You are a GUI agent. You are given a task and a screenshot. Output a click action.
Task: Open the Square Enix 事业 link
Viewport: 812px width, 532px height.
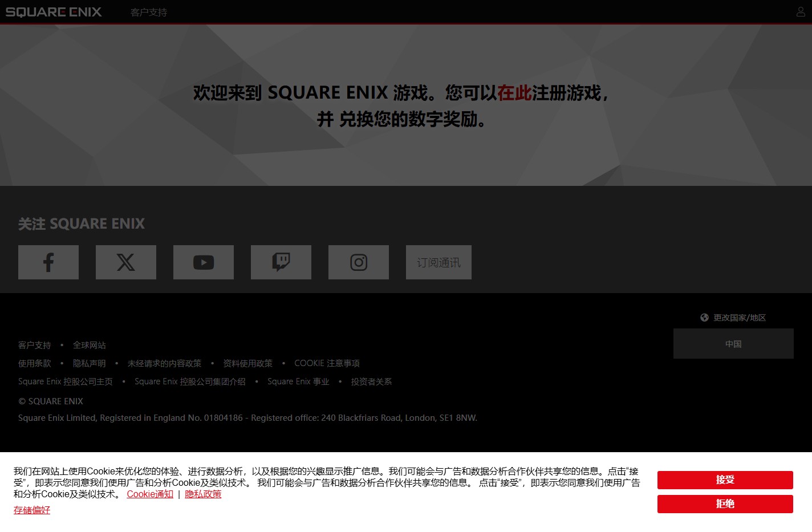click(299, 381)
